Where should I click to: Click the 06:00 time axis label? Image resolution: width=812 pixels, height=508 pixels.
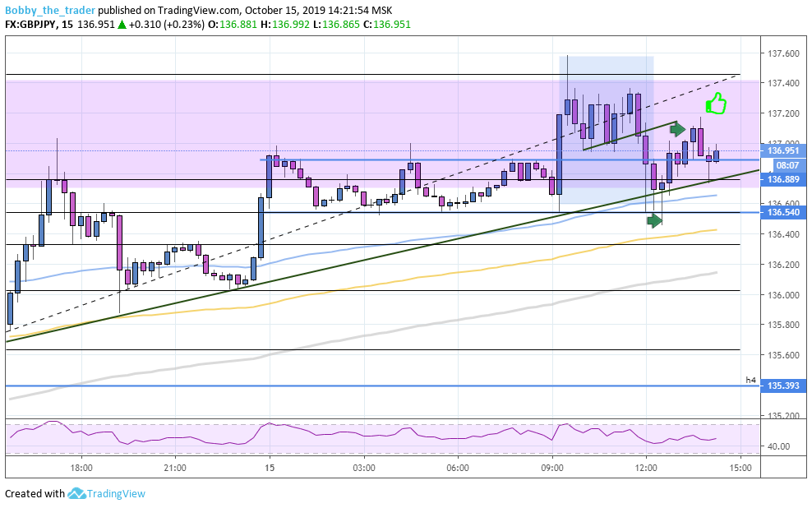458,468
